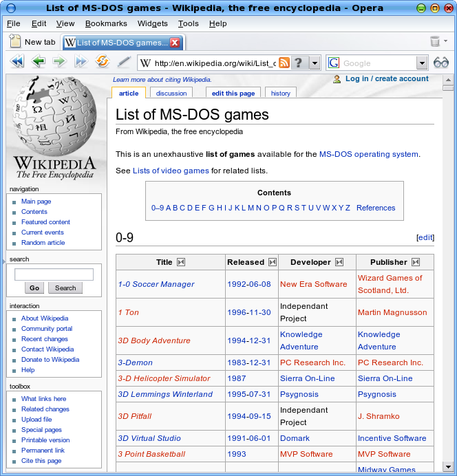Expand the trash can dropdown arrow
This screenshot has width=457, height=476.
[445, 41]
